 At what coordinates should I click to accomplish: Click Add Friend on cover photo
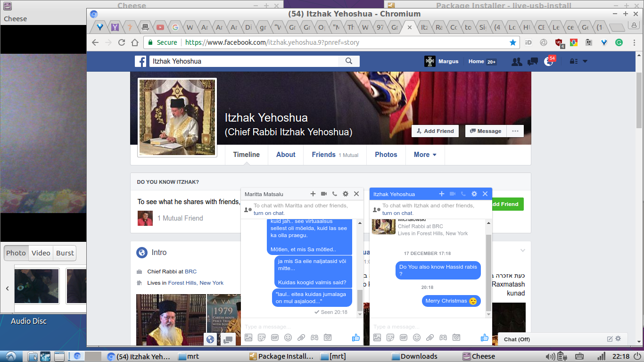point(435,131)
